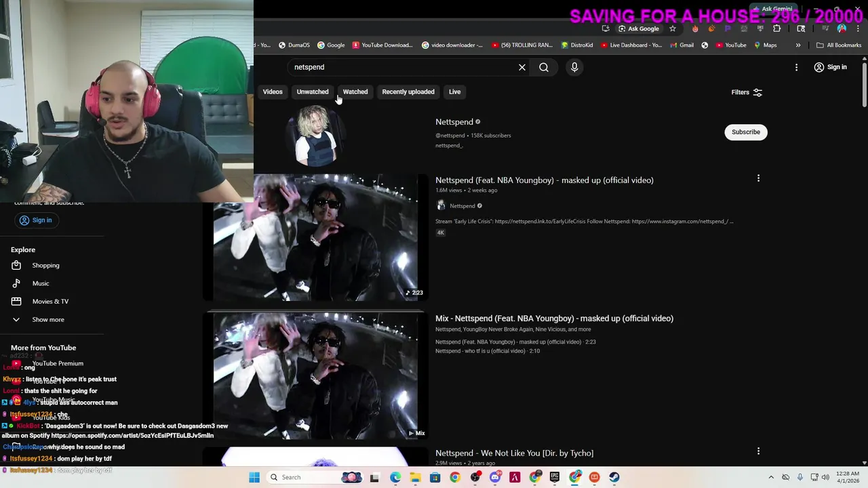Image resolution: width=868 pixels, height=488 pixels.
Task: Open Nettspend channel avatar
Action: pyautogui.click(x=316, y=138)
